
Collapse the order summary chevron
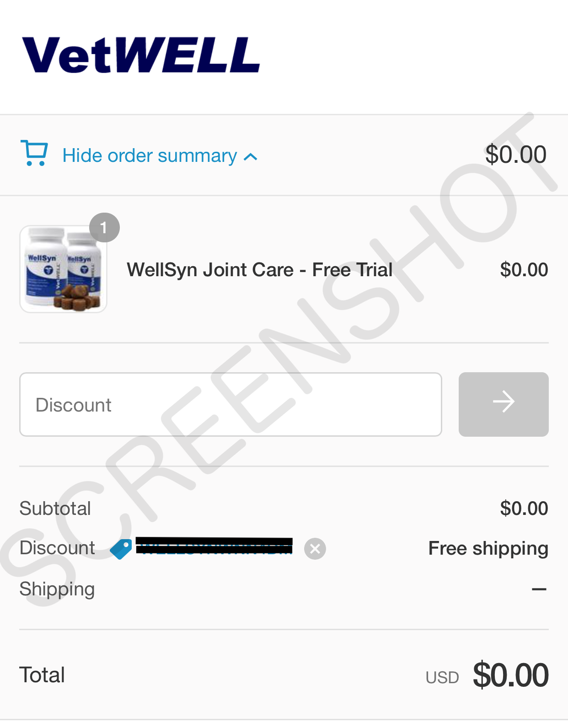click(251, 157)
